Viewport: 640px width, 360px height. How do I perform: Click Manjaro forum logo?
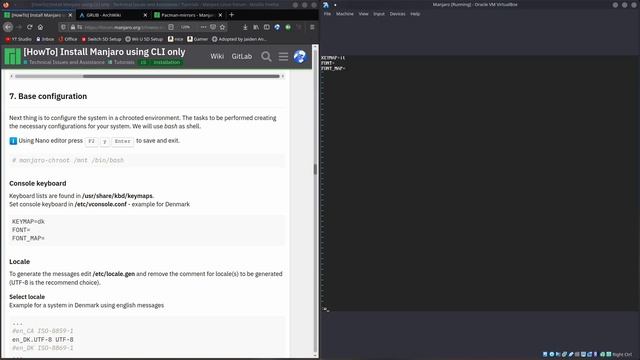pyautogui.click(x=12, y=56)
